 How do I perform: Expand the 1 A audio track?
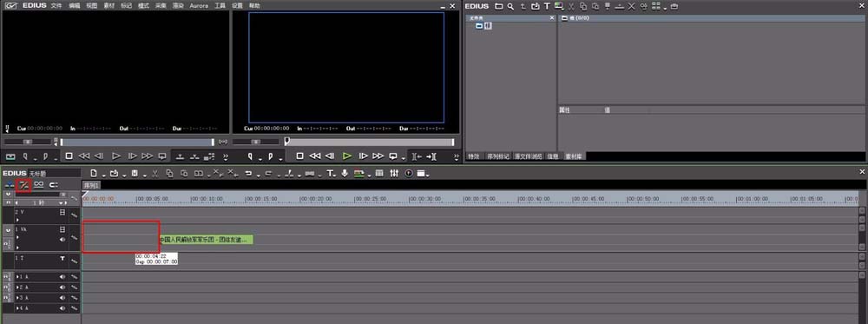click(x=17, y=276)
